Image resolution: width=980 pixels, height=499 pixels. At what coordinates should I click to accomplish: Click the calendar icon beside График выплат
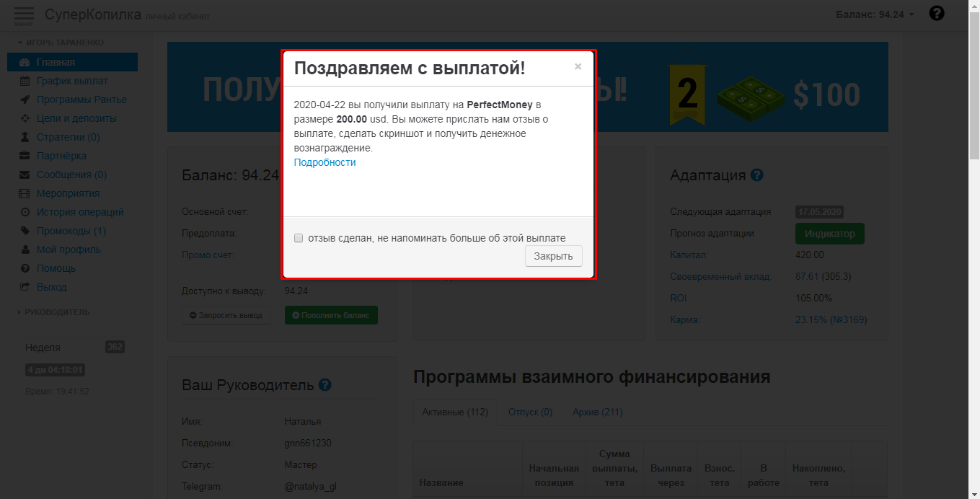[25, 81]
